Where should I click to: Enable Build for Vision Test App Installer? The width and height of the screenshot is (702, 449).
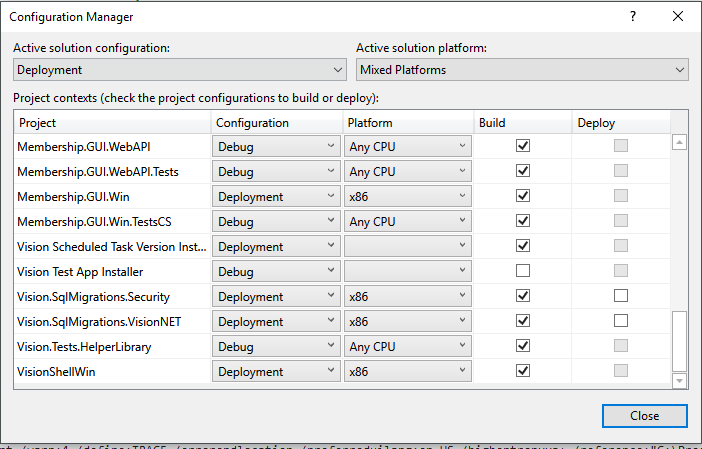coord(522,271)
